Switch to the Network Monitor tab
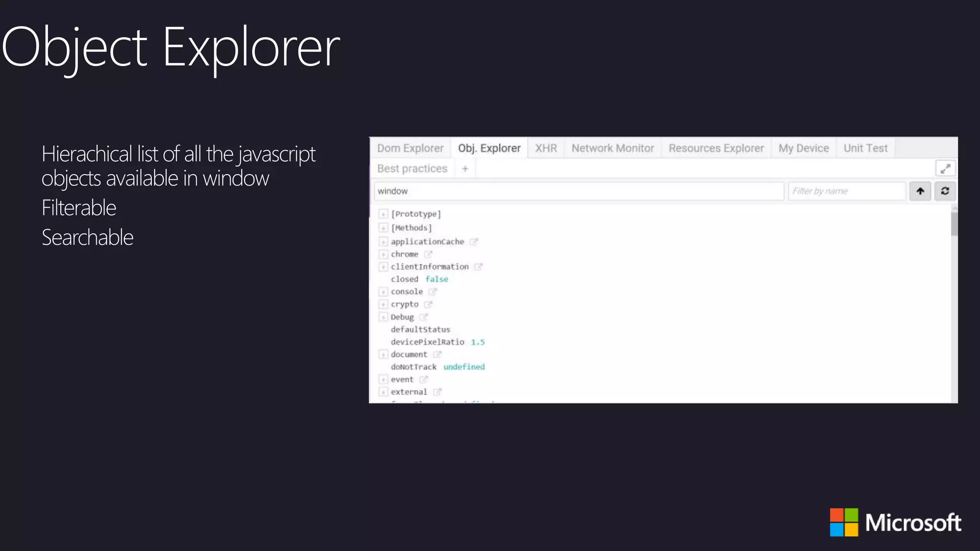 [612, 148]
